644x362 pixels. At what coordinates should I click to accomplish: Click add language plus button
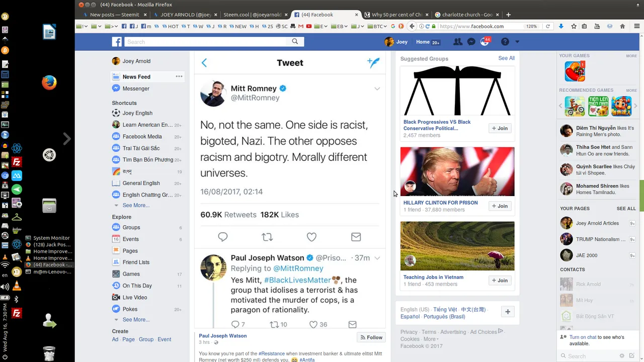(508, 312)
